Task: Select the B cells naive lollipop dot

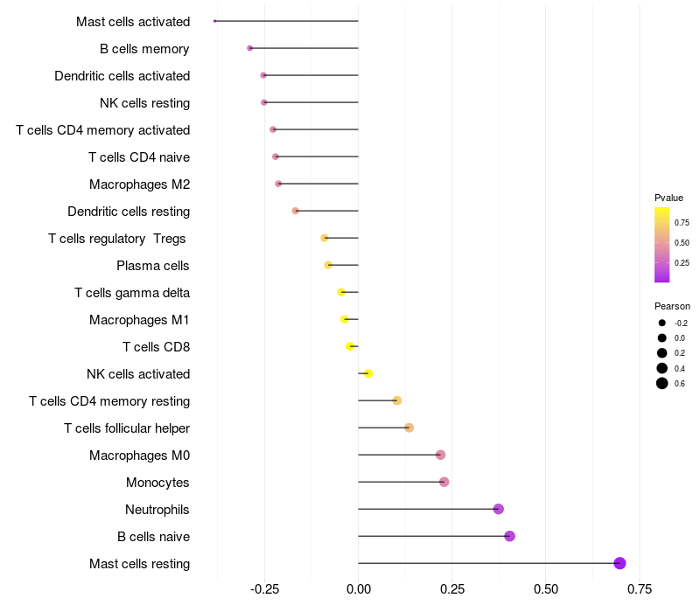Action: (x=509, y=536)
